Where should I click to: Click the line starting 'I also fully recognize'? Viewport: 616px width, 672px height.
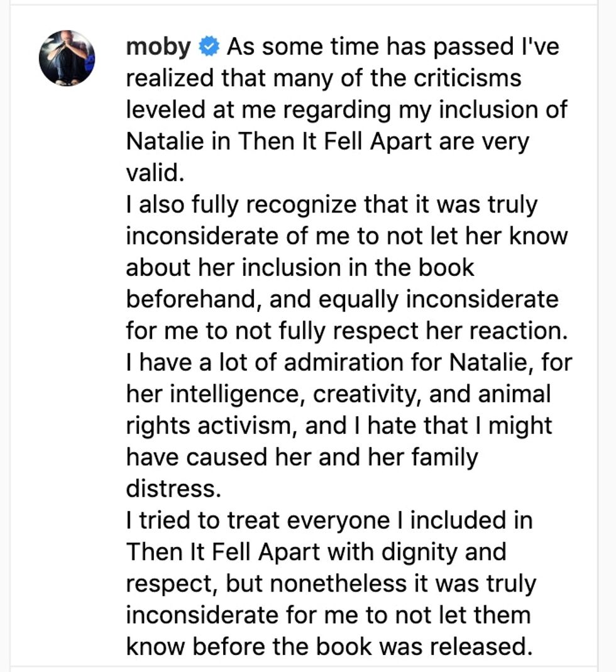[331, 205]
